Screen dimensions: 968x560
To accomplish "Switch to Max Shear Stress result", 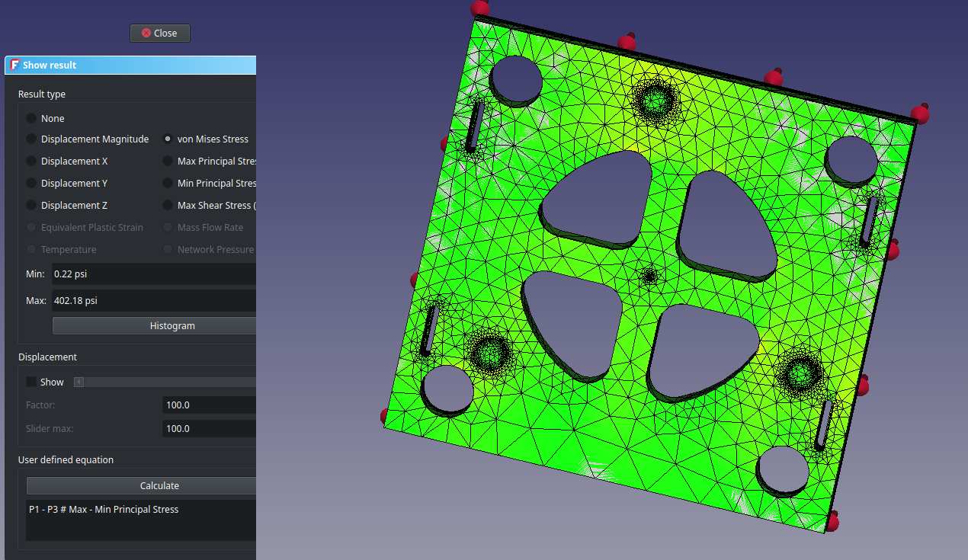I will (x=168, y=206).
